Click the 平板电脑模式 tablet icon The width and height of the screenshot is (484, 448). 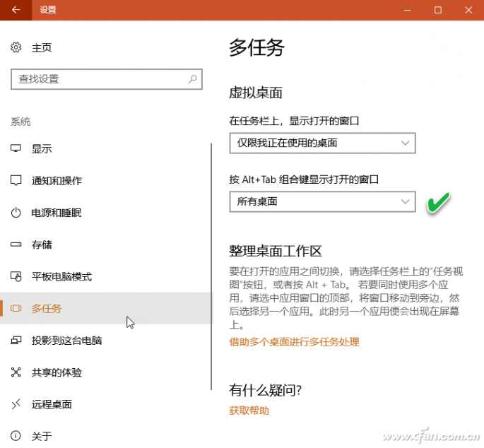[x=16, y=276]
